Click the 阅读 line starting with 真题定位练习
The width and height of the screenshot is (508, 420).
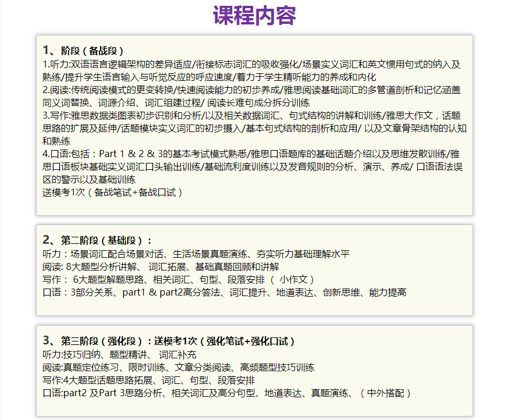click(x=178, y=367)
